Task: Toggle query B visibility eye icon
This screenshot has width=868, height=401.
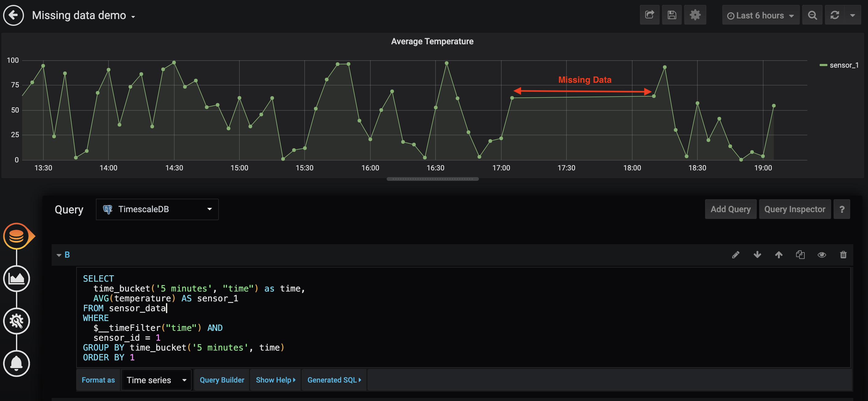Action: 822,255
